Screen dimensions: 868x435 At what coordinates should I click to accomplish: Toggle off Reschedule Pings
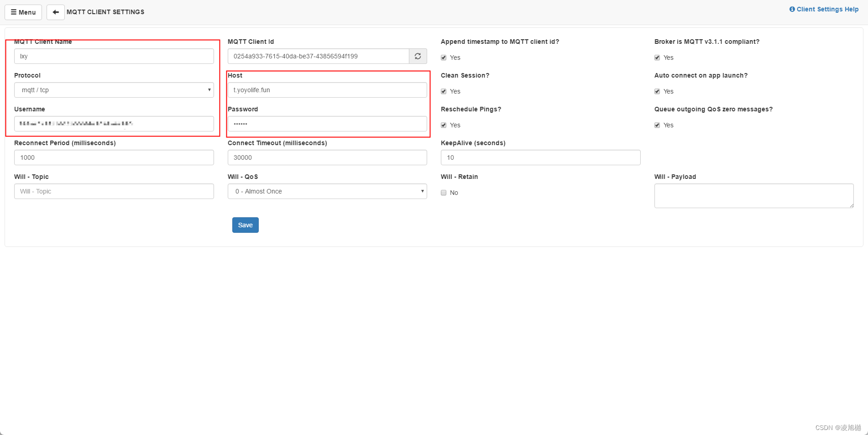click(443, 125)
